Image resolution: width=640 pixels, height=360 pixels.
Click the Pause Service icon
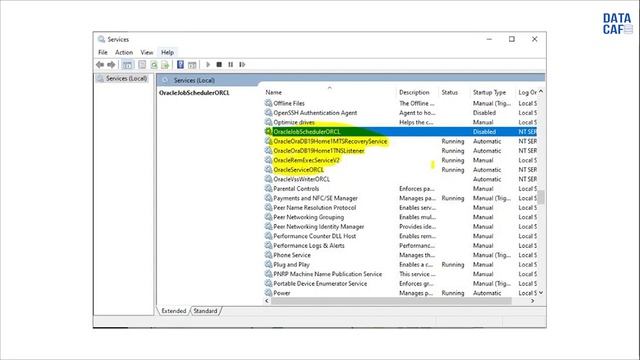point(231,64)
